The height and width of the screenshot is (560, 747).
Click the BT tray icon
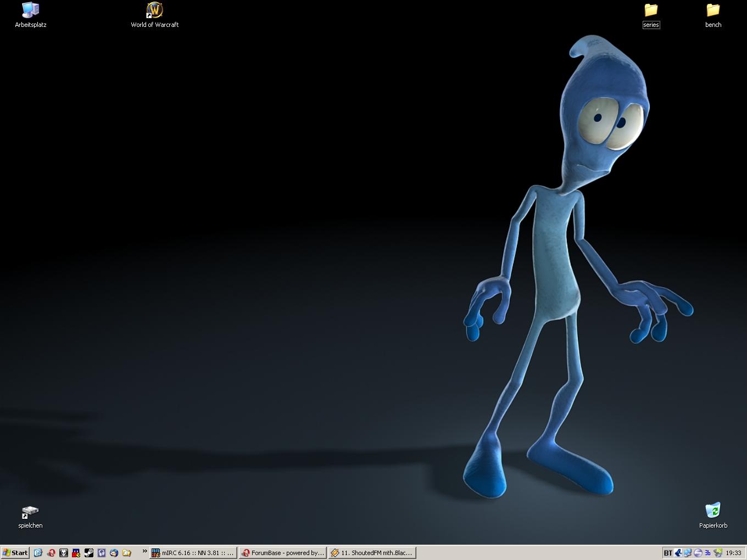point(668,553)
